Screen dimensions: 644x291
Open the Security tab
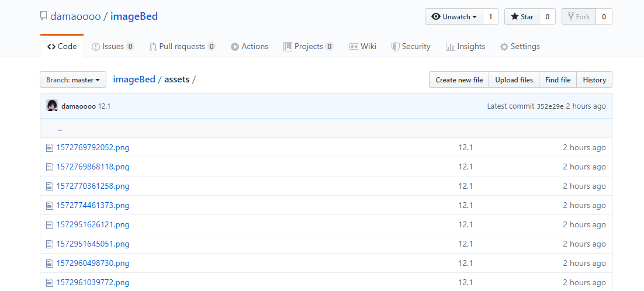411,46
